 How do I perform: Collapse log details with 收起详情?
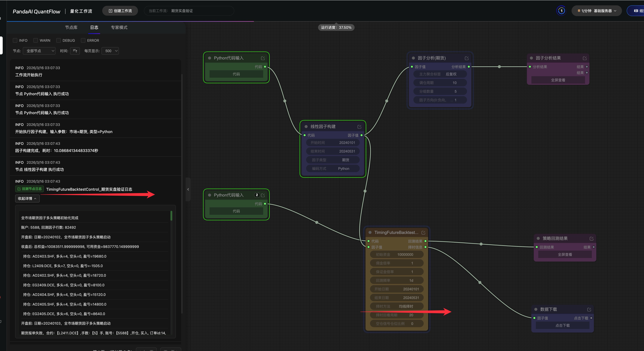27,198
